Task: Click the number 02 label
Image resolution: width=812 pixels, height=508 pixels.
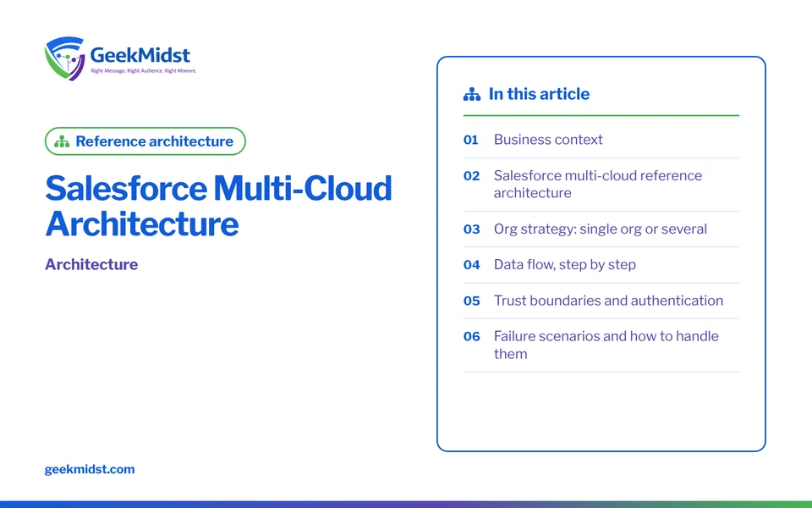Action: coord(471,176)
